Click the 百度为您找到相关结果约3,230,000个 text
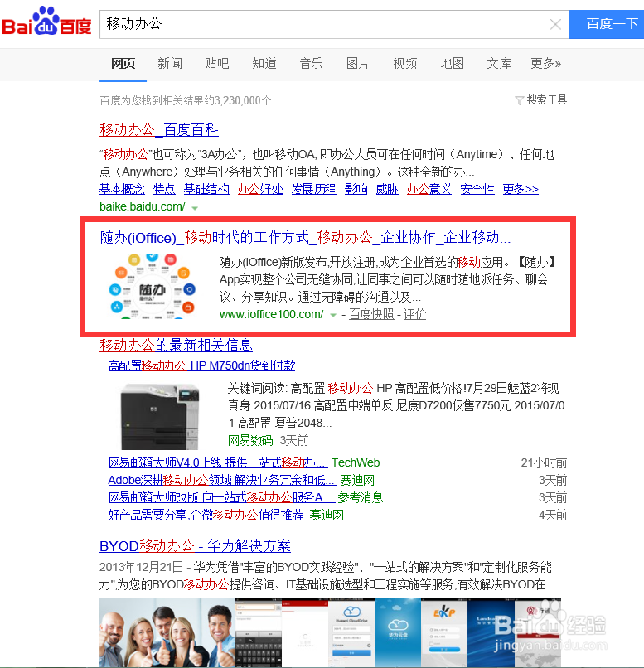Viewport: 644px width, 668px height. click(186, 101)
